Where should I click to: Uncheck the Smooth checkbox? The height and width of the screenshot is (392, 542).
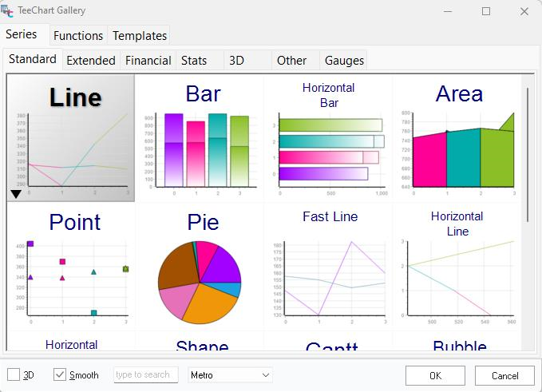pyautogui.click(x=61, y=374)
